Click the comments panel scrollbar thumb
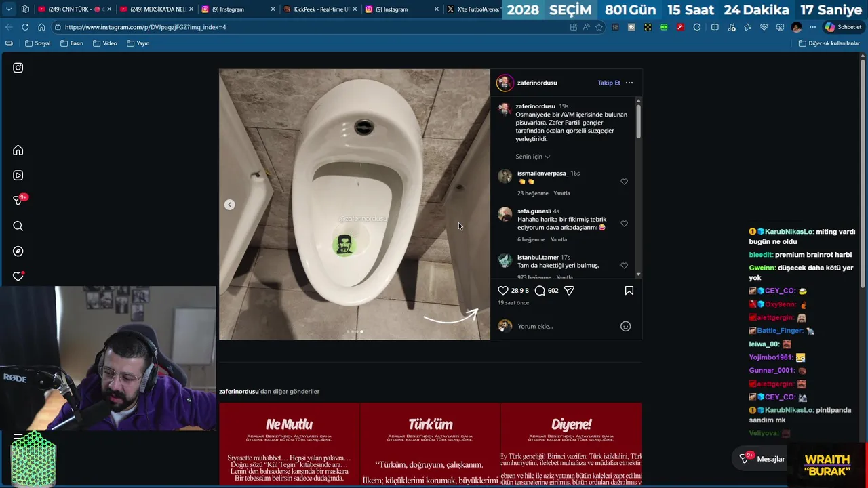Image resolution: width=868 pixels, height=488 pixels. pos(638,122)
